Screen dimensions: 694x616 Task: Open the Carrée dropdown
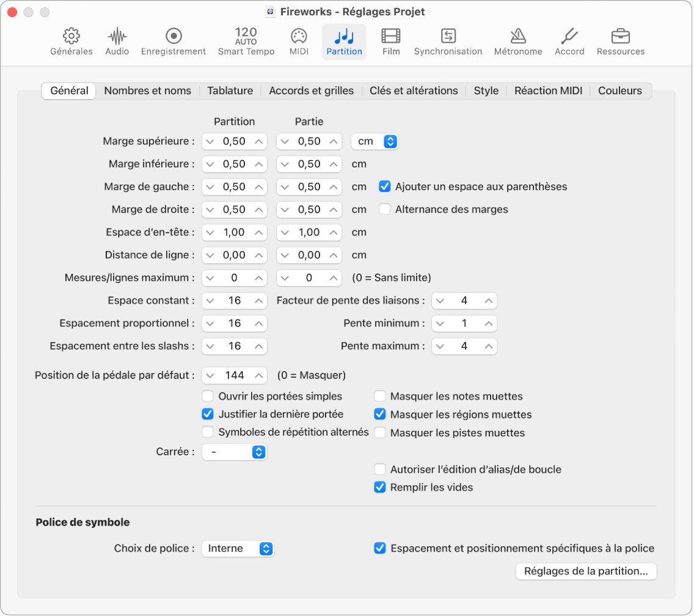click(234, 452)
